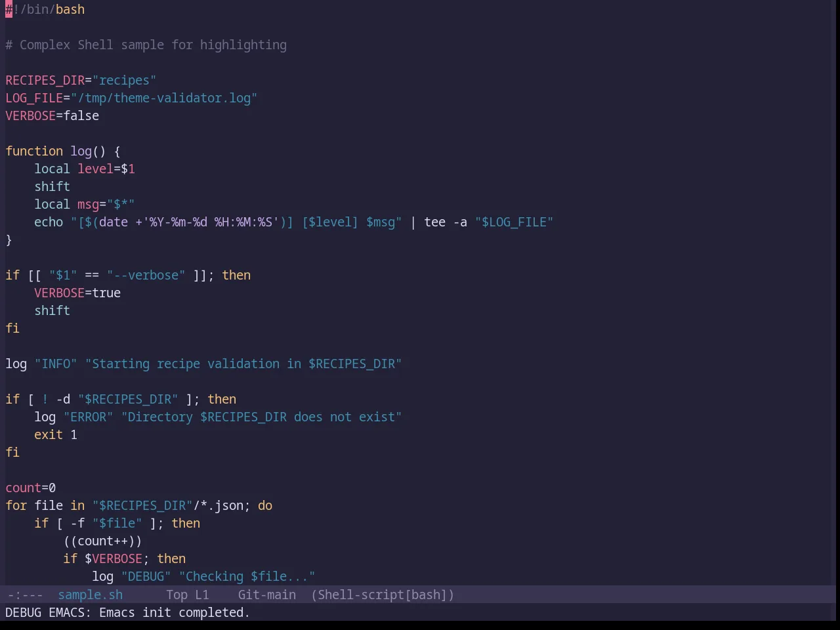This screenshot has width=840, height=630.
Task: Click the count=0 assignment
Action: tap(31, 488)
